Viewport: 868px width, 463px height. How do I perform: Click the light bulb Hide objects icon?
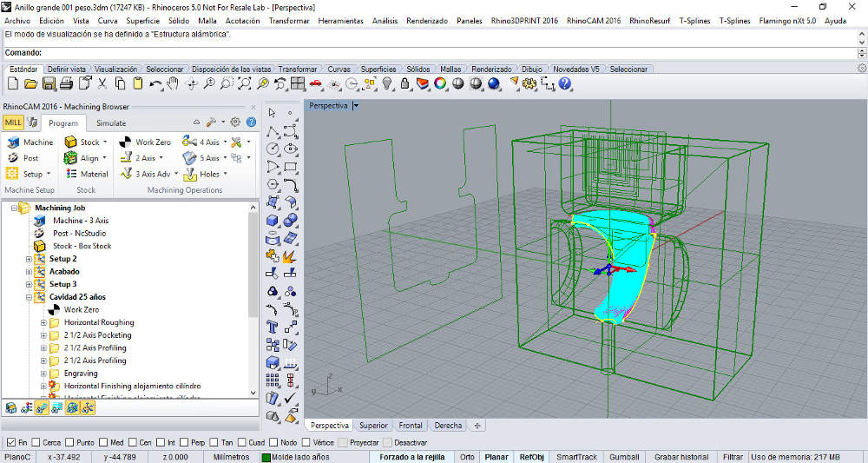387,83
